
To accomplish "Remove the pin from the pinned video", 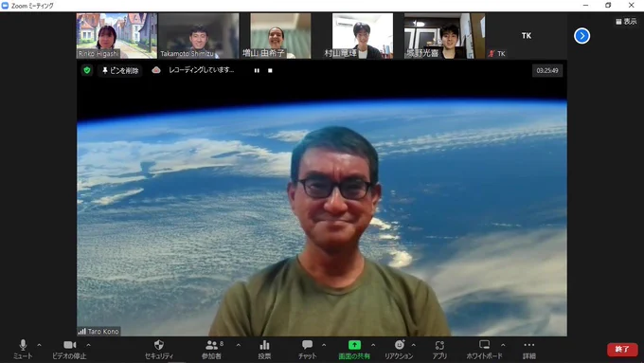I will (x=120, y=71).
